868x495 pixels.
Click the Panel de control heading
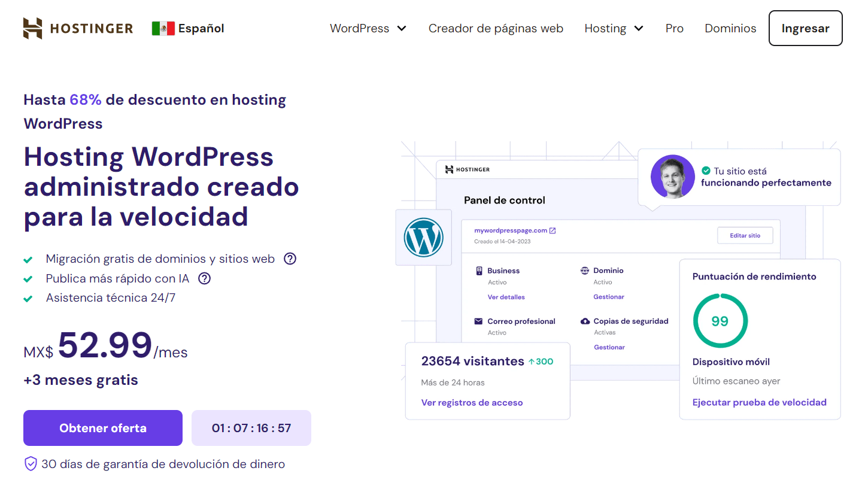[x=505, y=200]
